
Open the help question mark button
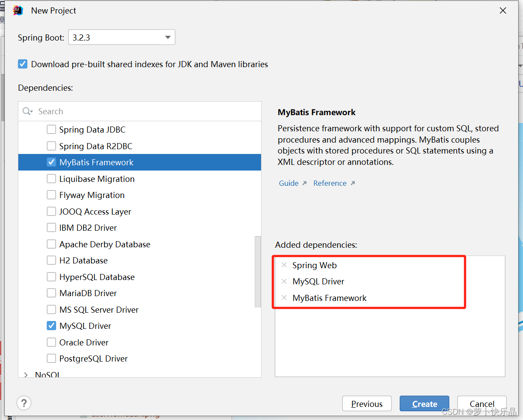(x=24, y=403)
